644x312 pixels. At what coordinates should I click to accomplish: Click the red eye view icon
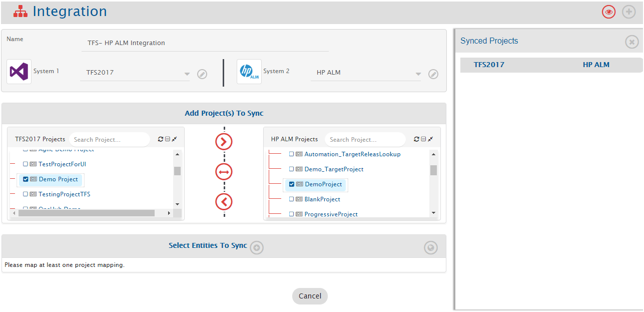pyautogui.click(x=608, y=12)
